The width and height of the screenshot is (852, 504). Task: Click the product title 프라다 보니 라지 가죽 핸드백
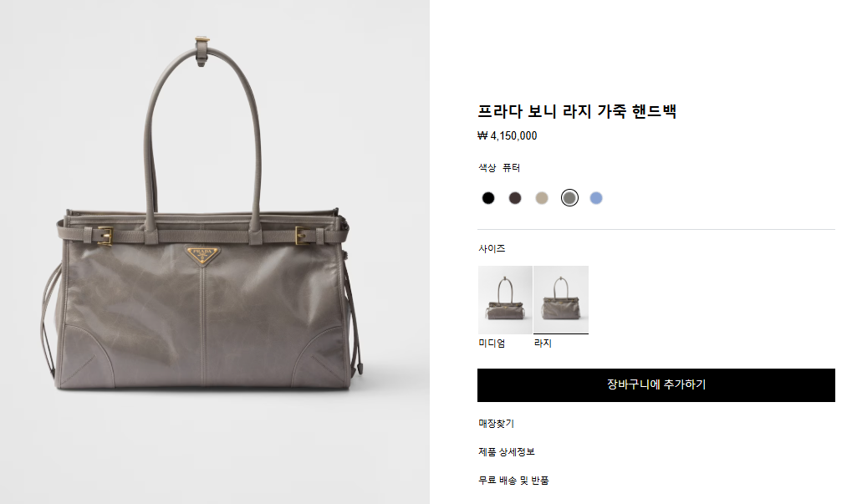coord(577,111)
